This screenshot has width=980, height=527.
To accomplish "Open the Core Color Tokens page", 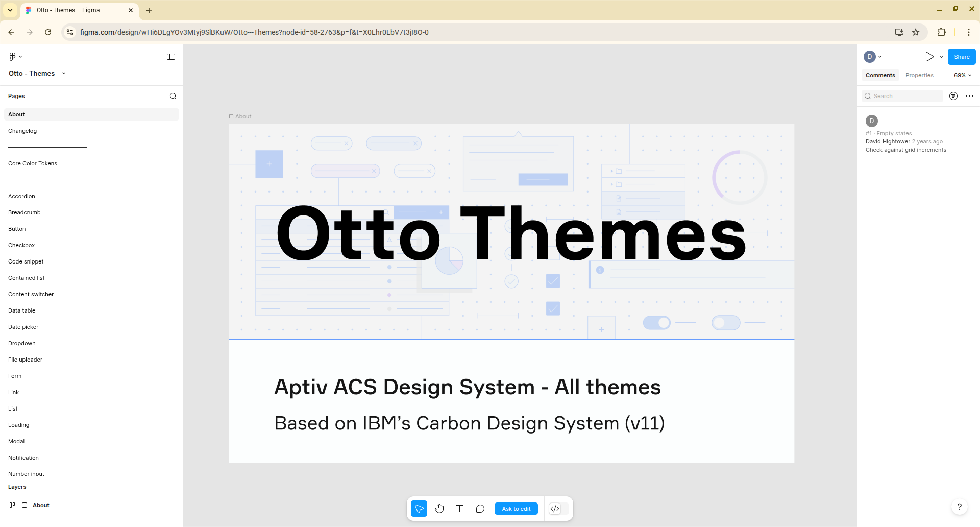I will click(x=33, y=163).
